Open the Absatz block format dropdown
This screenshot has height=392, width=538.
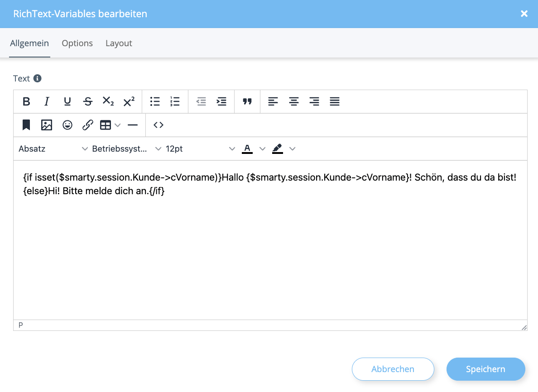coord(53,148)
